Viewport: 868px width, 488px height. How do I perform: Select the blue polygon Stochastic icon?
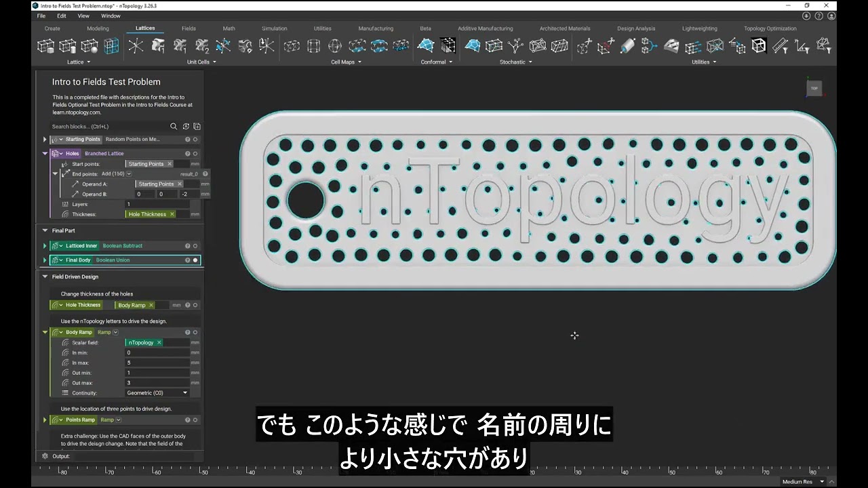point(473,45)
